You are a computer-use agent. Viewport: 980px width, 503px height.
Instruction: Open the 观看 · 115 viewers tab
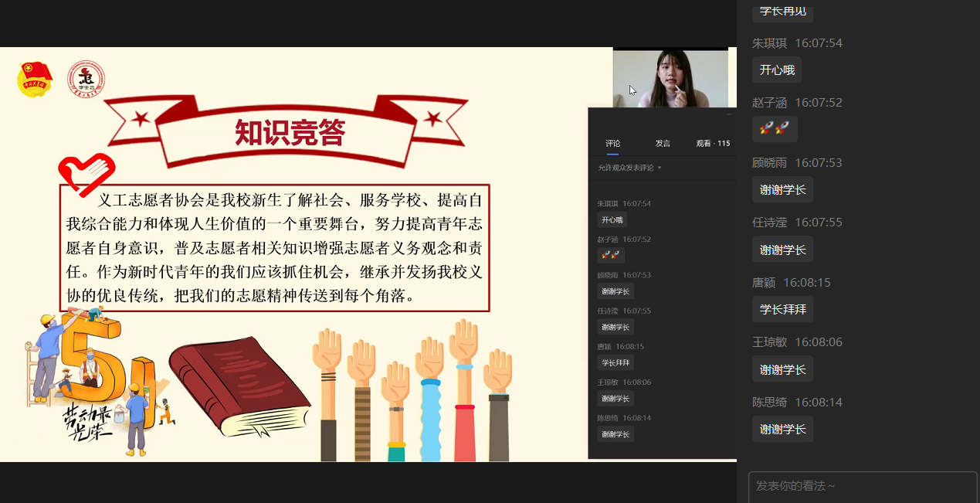(712, 144)
